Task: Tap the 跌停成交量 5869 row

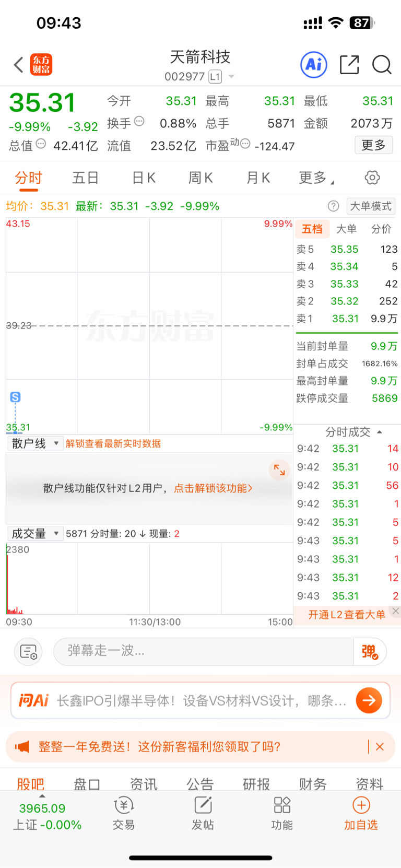Action: (347, 398)
